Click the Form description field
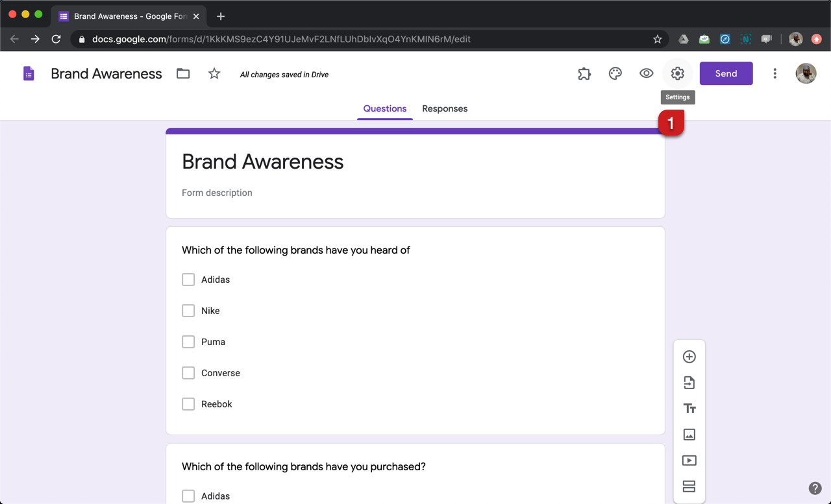 click(x=217, y=193)
